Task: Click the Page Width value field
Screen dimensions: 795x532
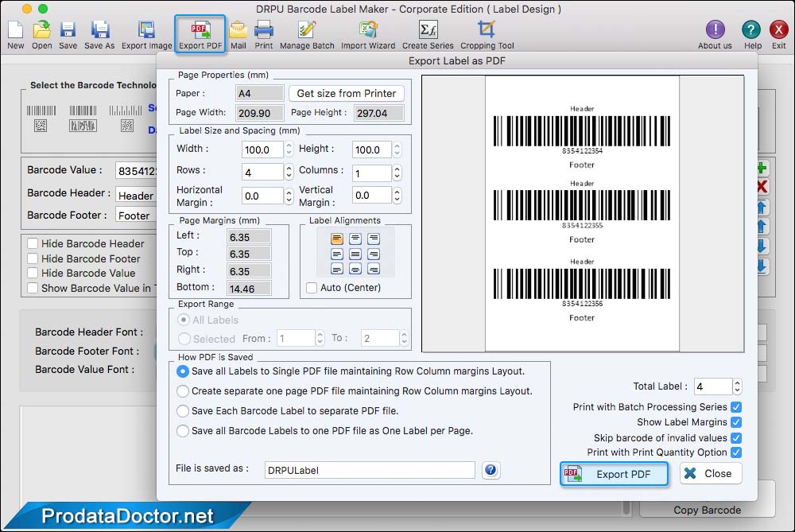Action: [260, 113]
